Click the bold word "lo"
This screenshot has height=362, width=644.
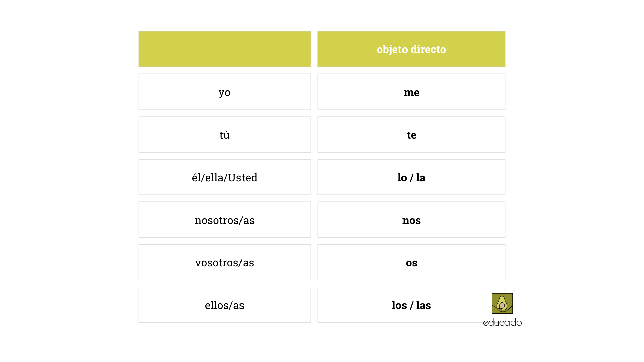coord(402,177)
